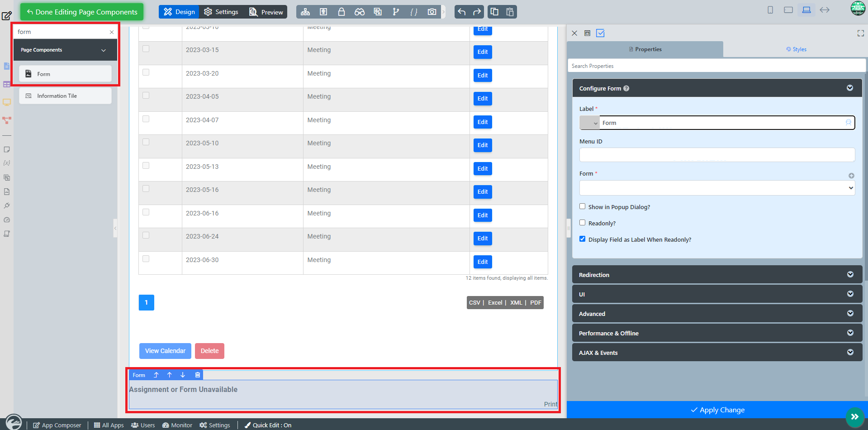Select the checkbox for row 2023-03-15

coord(146,49)
